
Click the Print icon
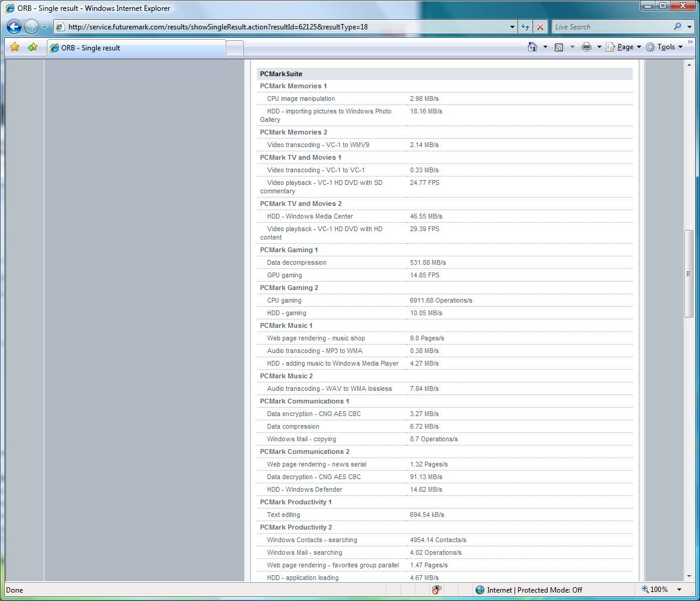point(587,47)
